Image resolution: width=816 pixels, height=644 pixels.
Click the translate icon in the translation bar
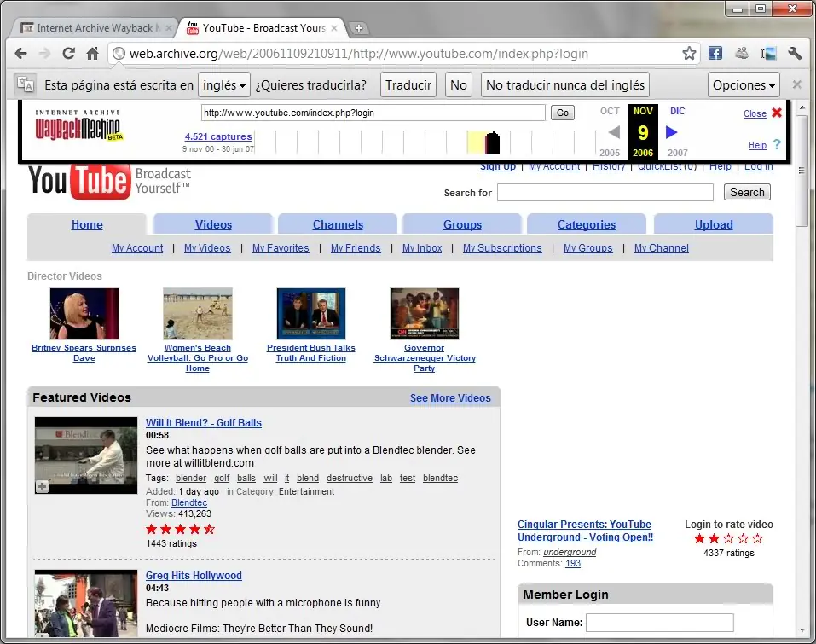pos(25,84)
